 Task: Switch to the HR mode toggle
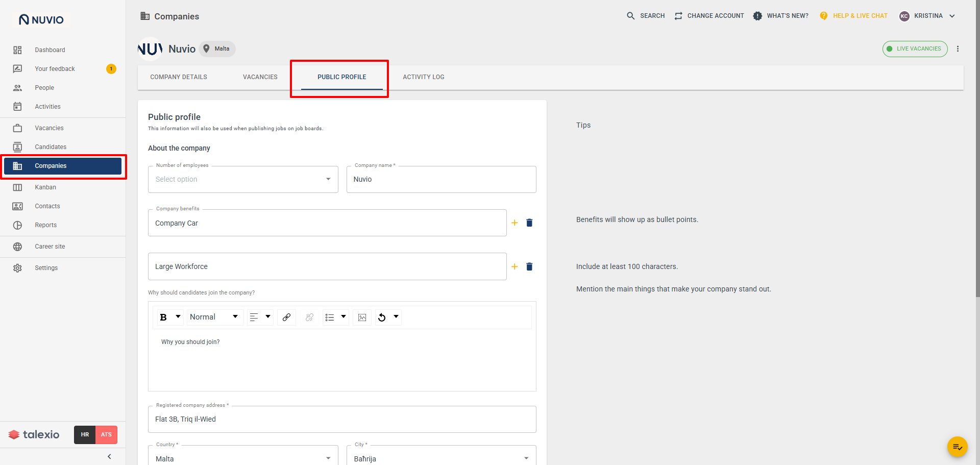click(85, 435)
